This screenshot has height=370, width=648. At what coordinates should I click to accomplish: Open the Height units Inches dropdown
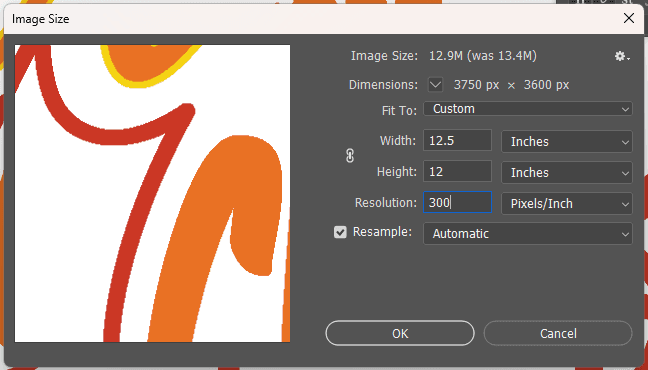click(567, 172)
